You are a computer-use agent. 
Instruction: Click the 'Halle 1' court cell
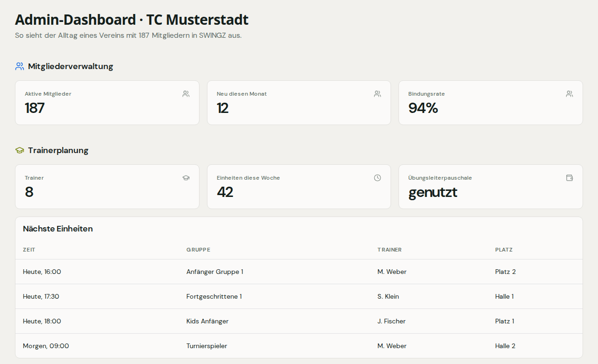505,296
